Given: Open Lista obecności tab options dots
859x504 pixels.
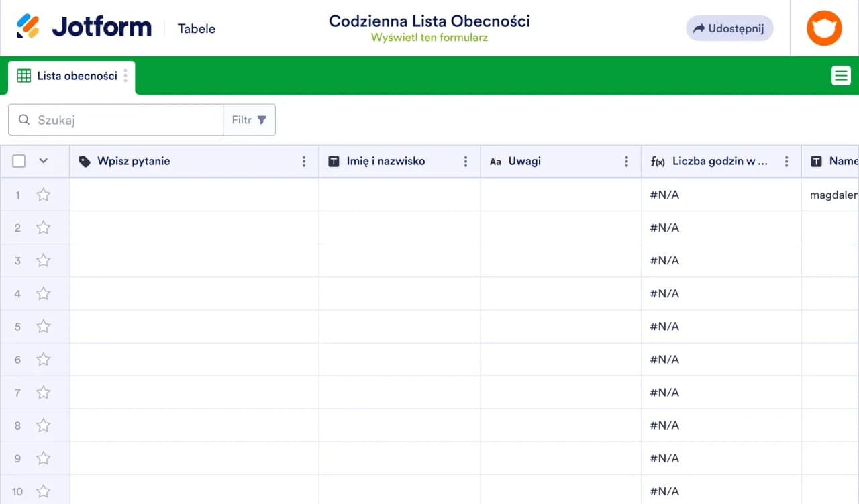Looking at the screenshot, I should 125,76.
